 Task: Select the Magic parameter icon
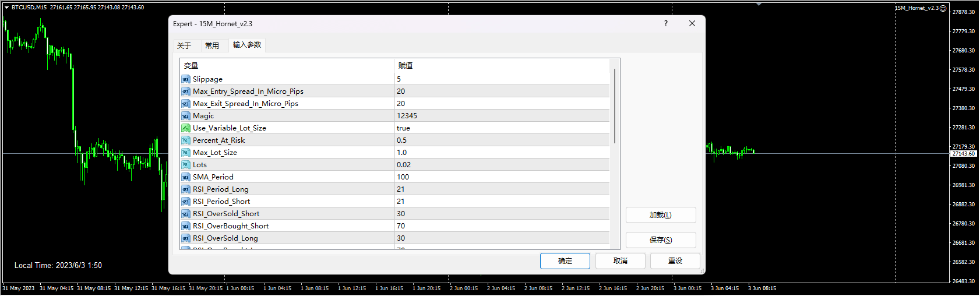[186, 116]
